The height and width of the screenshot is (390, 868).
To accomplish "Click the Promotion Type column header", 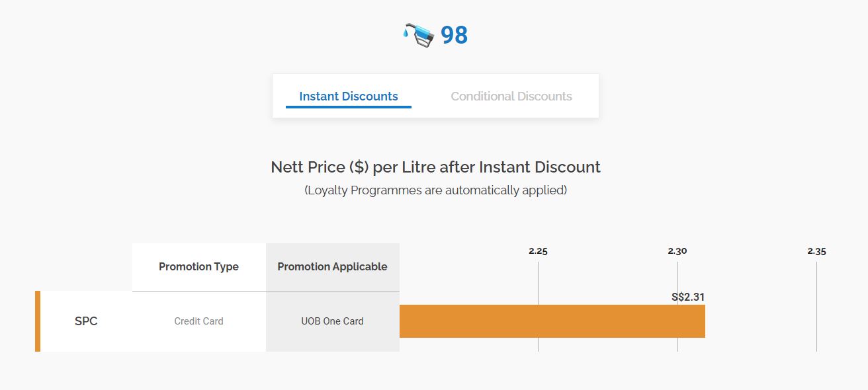I will (198, 267).
